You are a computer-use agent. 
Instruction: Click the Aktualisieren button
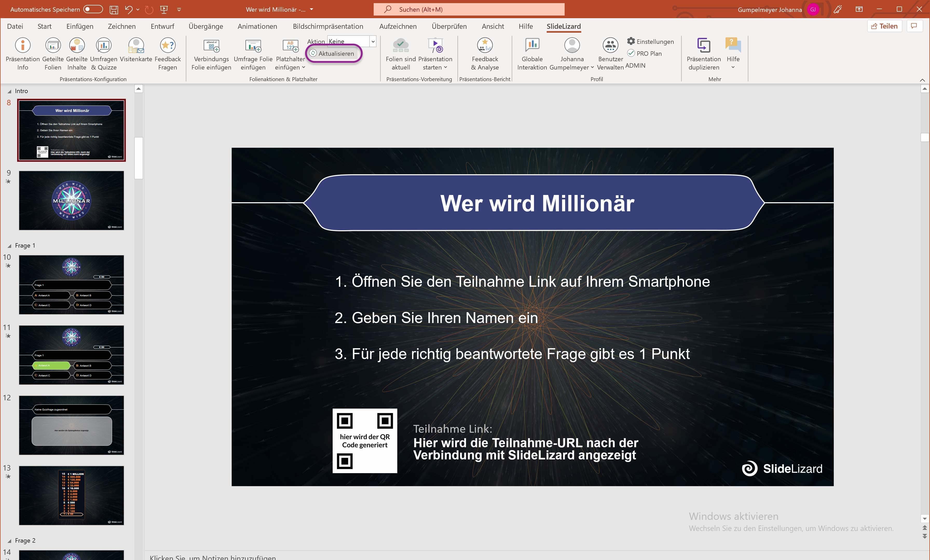[332, 54]
